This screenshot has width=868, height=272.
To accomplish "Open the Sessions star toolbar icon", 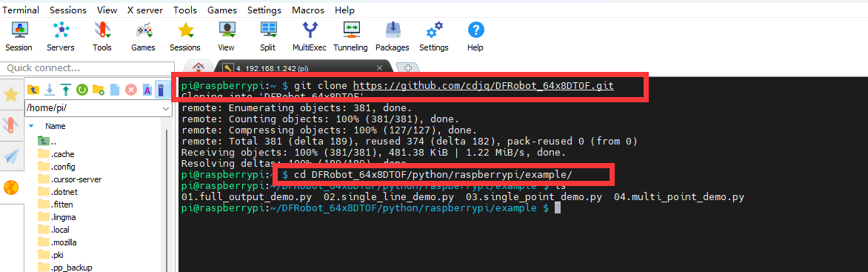I will [185, 36].
